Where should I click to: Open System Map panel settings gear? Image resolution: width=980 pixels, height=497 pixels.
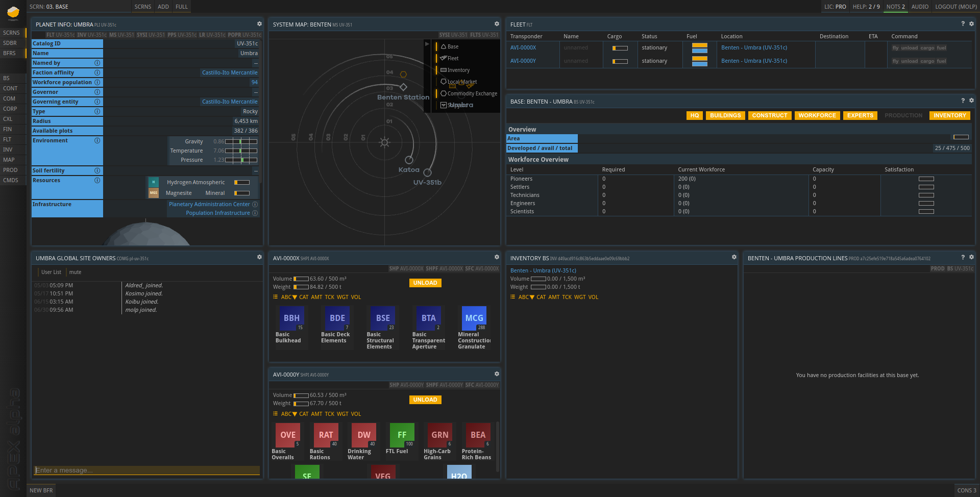tap(497, 24)
